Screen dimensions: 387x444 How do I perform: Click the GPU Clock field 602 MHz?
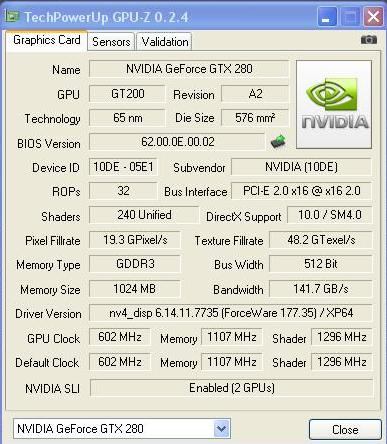click(120, 337)
